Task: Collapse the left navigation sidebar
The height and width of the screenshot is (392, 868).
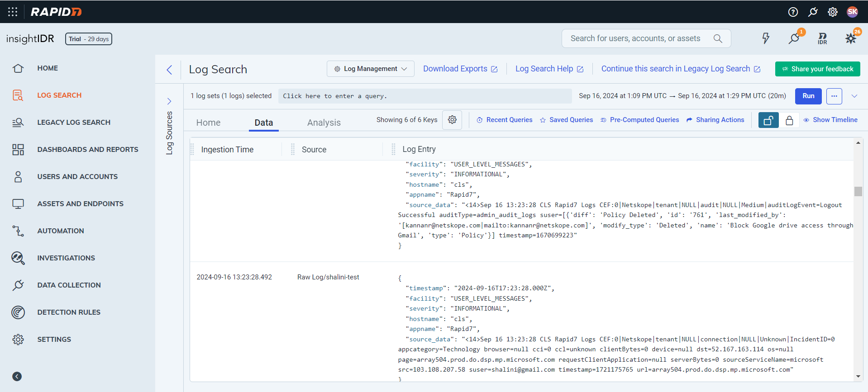Action: [x=17, y=377]
